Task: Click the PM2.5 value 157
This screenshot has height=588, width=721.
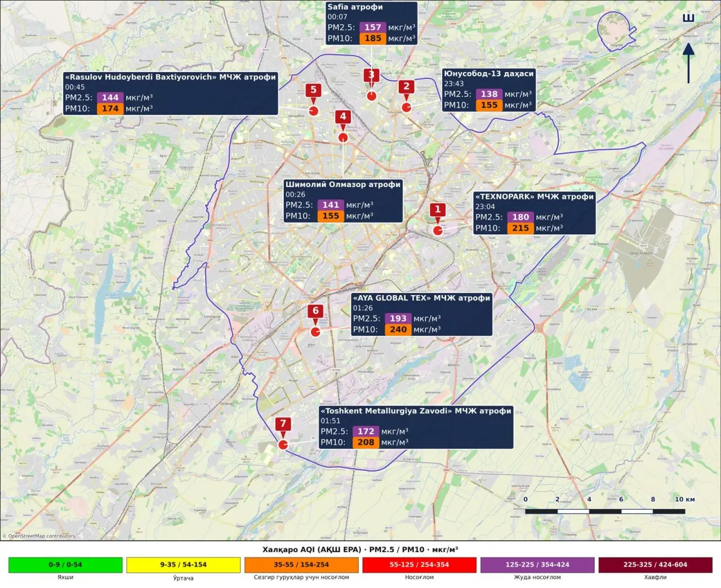Action: [x=372, y=27]
